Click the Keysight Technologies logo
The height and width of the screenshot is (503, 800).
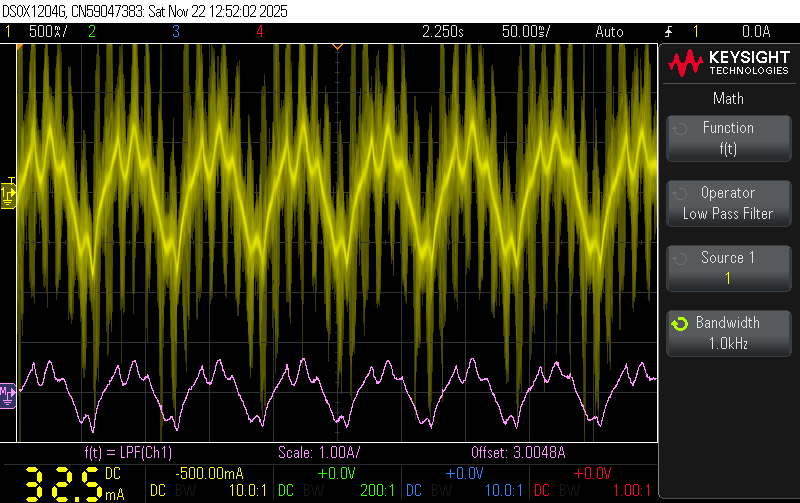729,63
